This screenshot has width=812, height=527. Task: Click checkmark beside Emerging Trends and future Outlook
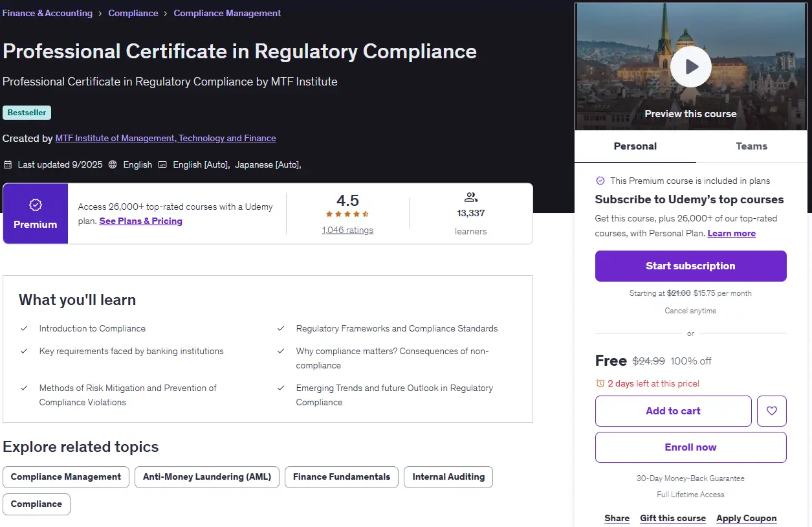(281, 388)
